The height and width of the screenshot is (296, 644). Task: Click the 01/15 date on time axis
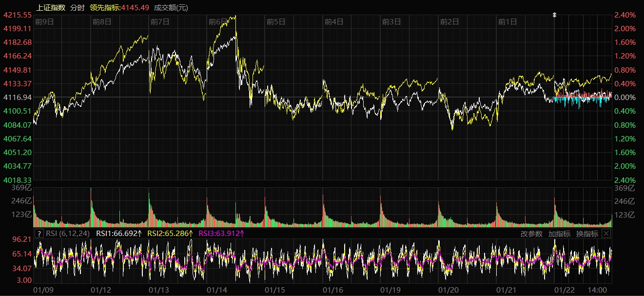tap(275, 290)
